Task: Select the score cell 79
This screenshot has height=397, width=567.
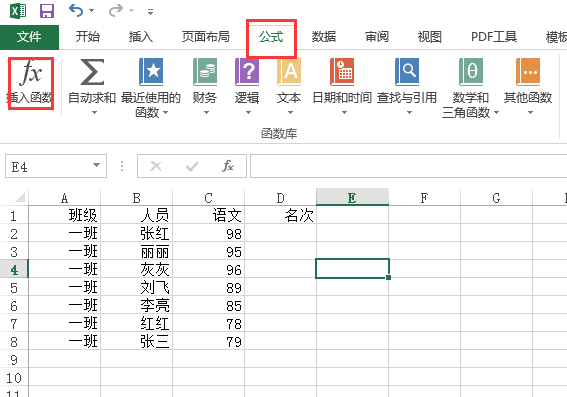Action: pos(208,341)
